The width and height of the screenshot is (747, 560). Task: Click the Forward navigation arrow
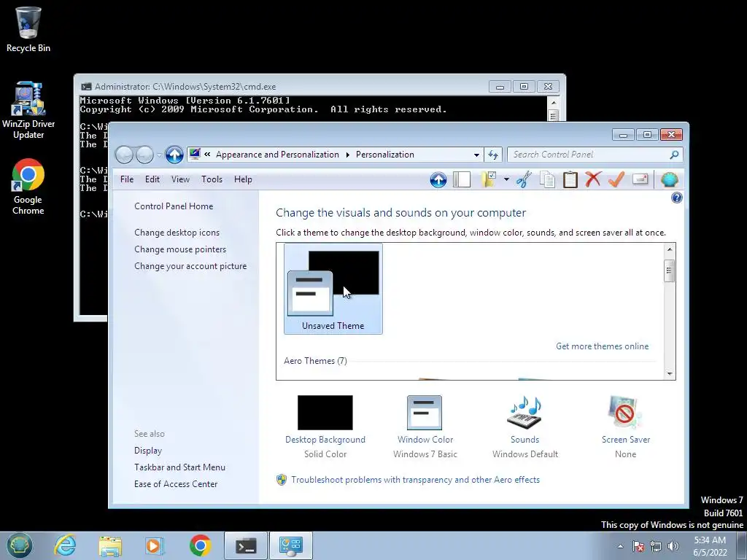145,155
